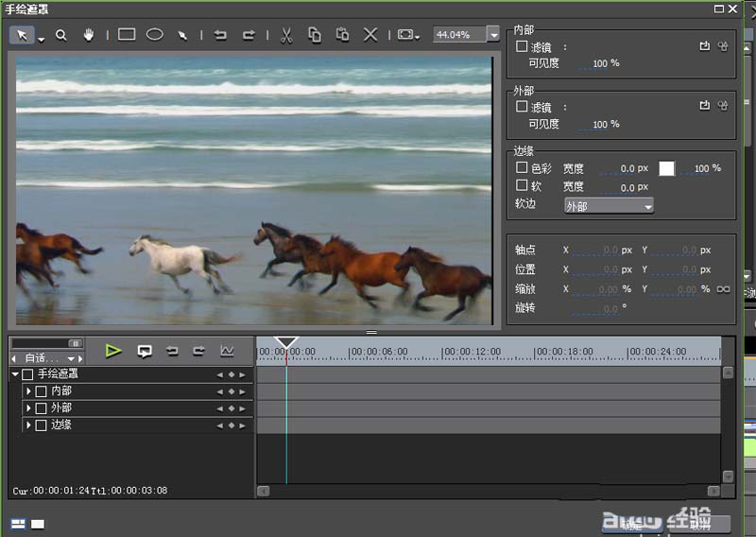756x537 pixels.
Task: Expand the 内部 track in timeline
Action: [28, 391]
